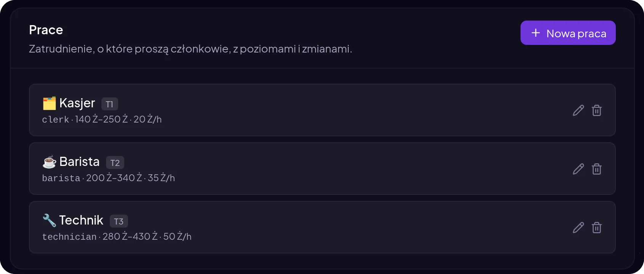Click the plus icon in Nowa praca
Image resolution: width=644 pixels, height=274 pixels.
[536, 33]
